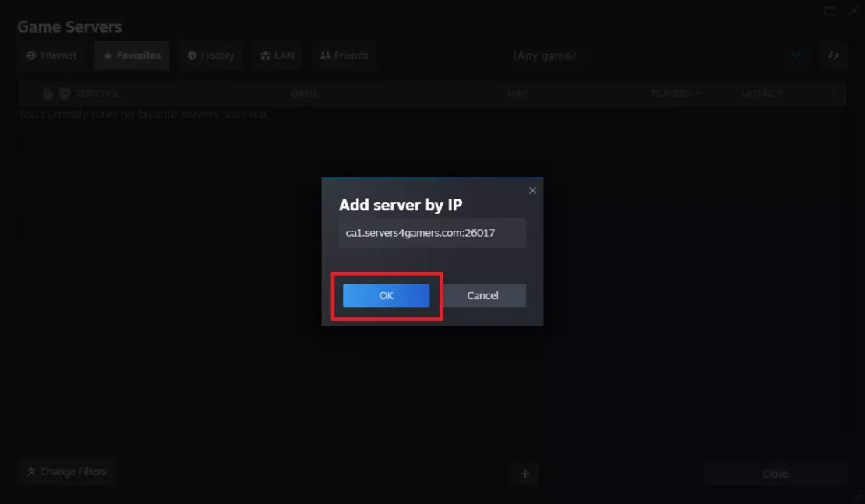This screenshot has width=865, height=504.
Task: Refresh the server list
Action: tap(833, 55)
